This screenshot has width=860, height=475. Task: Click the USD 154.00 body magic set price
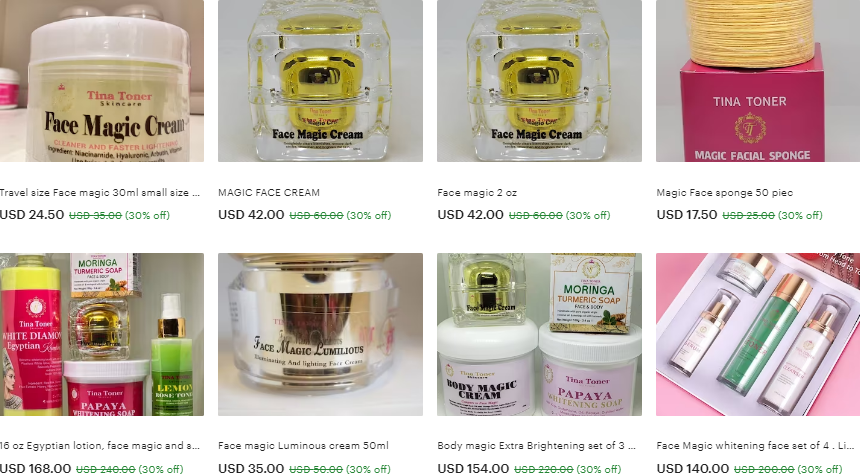(473, 468)
